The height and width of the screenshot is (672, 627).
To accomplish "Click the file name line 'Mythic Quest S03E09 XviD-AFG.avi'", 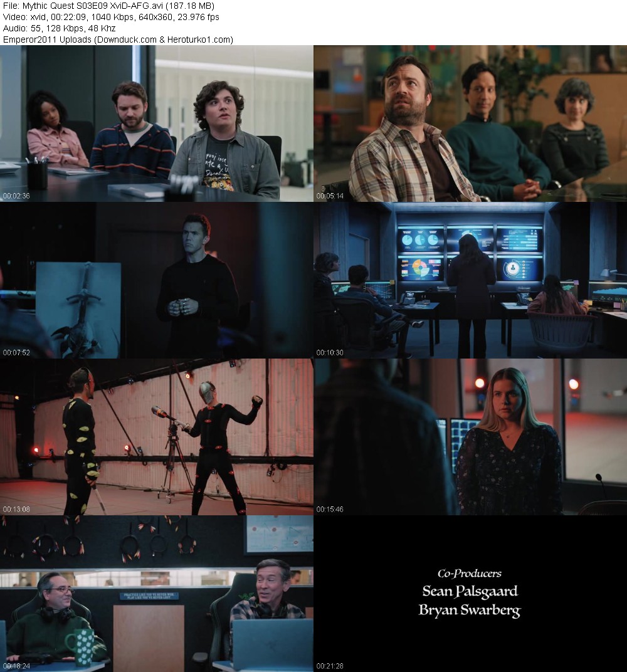I will [x=109, y=6].
